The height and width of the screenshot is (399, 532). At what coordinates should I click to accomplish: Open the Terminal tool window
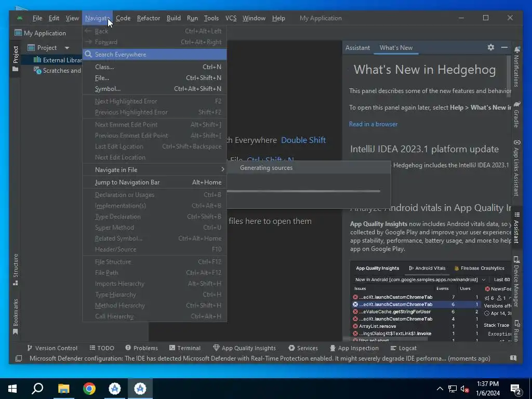click(185, 348)
